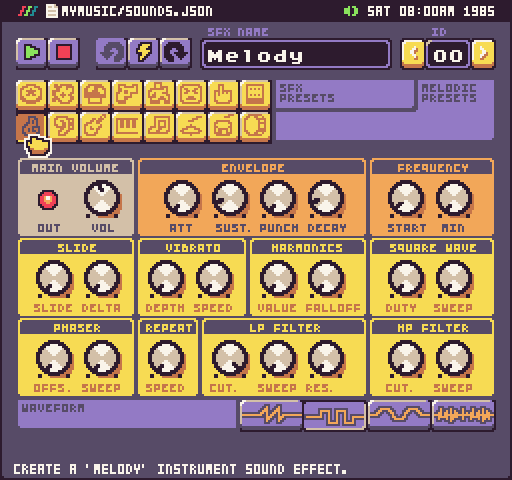Select the noise waveform button
This screenshot has height=480, width=512.
463,415
